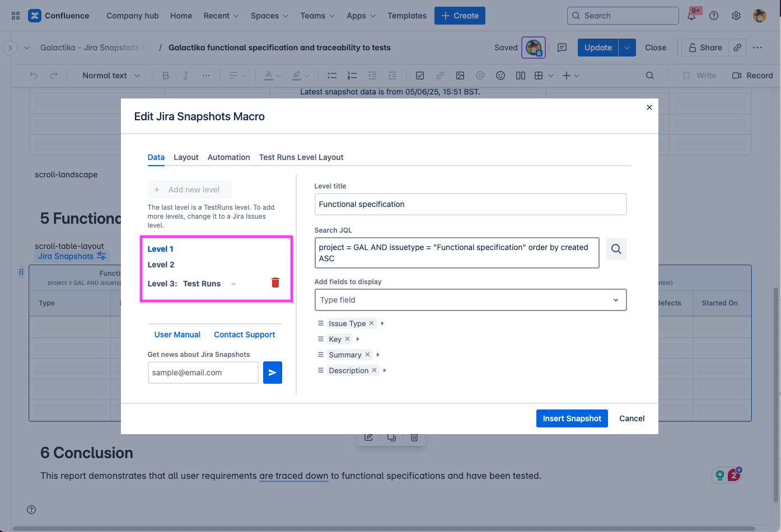The width and height of the screenshot is (781, 532).
Task: Click the newsletter email input field
Action: click(x=203, y=373)
